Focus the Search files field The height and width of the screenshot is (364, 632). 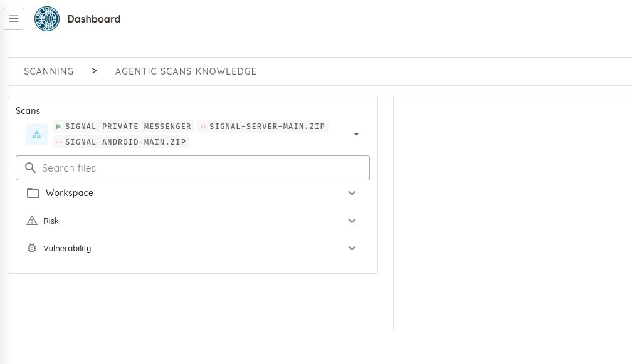pos(192,168)
